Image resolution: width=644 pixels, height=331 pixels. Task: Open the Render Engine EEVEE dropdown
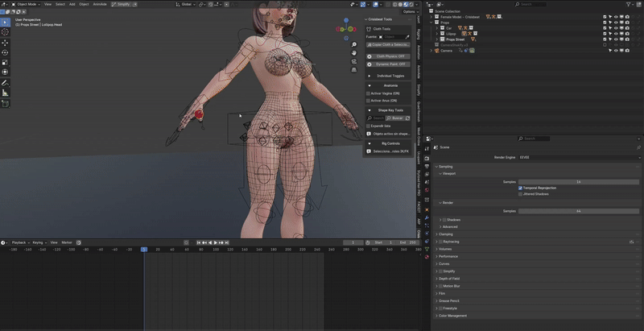(580, 157)
